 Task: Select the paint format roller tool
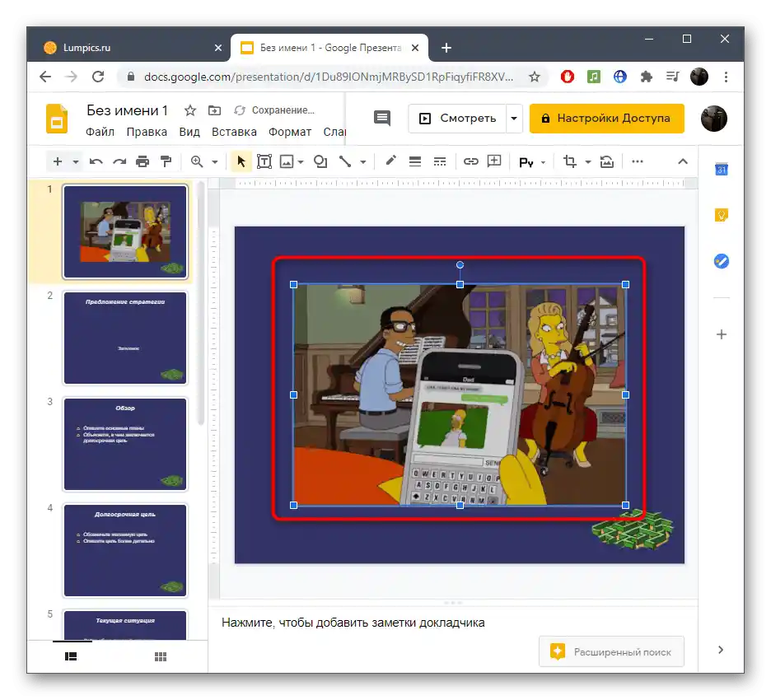[166, 162]
